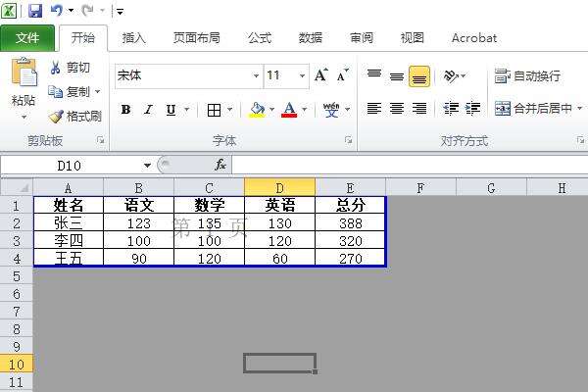Toggle Italic formatting
The height and width of the screenshot is (392, 588).
149,110
